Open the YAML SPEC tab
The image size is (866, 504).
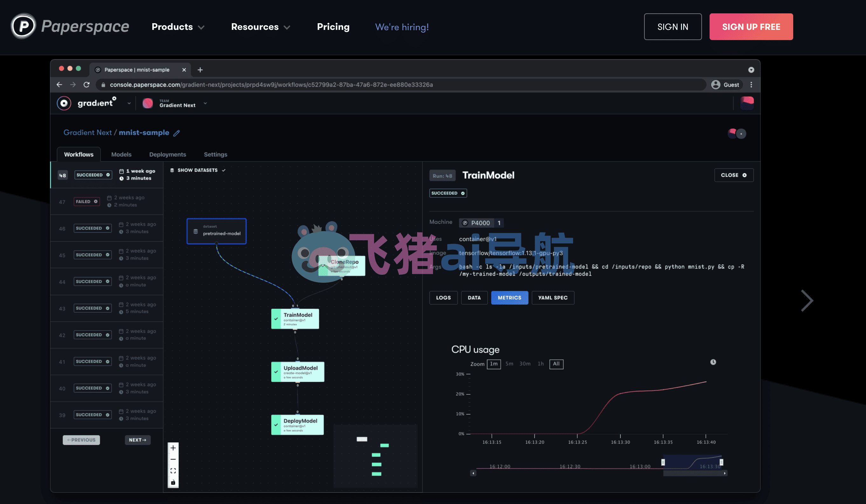pos(553,297)
